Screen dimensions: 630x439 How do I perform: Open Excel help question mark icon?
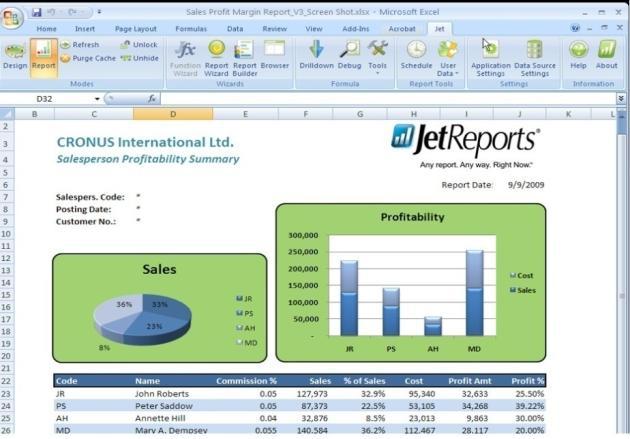[x=575, y=28]
